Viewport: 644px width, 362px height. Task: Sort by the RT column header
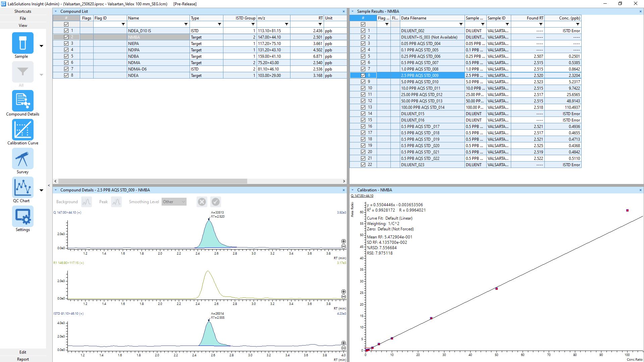[307, 18]
